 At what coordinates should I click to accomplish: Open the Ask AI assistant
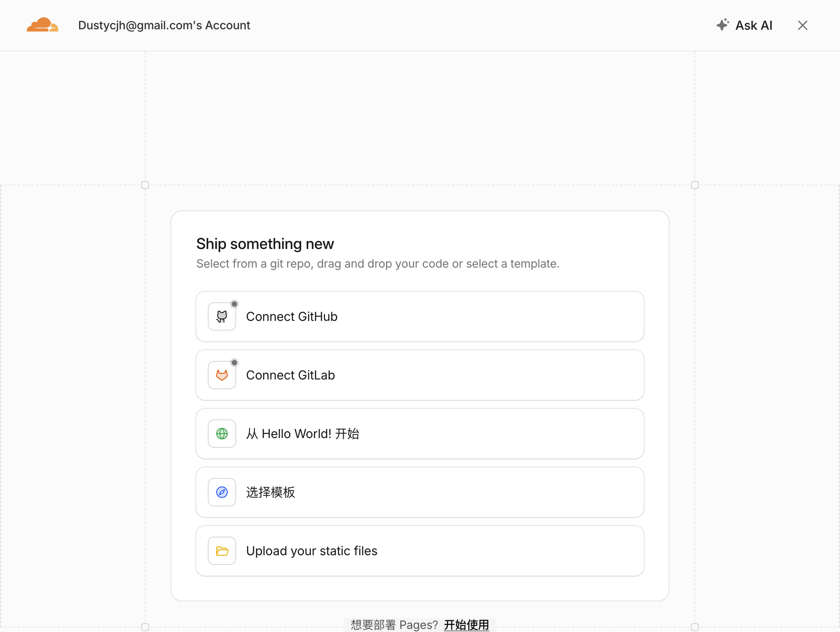tap(745, 25)
